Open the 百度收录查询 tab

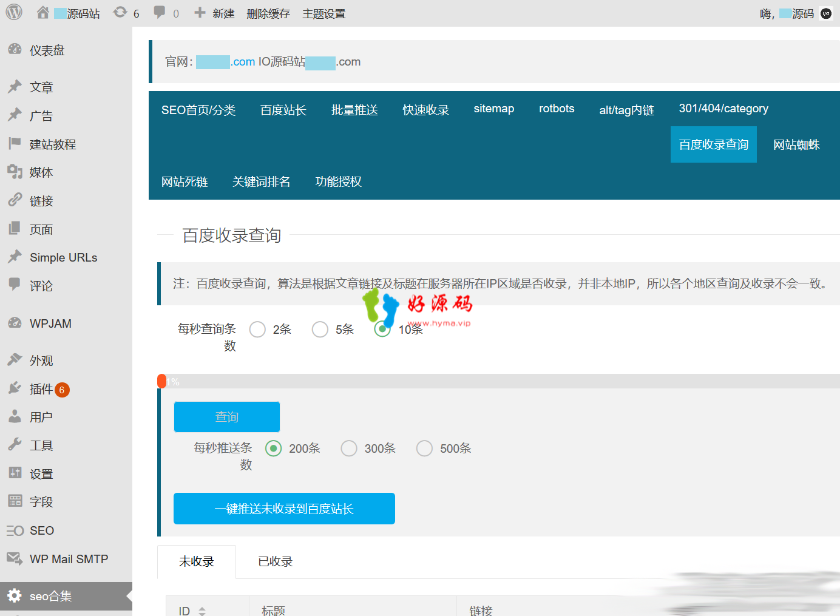click(714, 144)
